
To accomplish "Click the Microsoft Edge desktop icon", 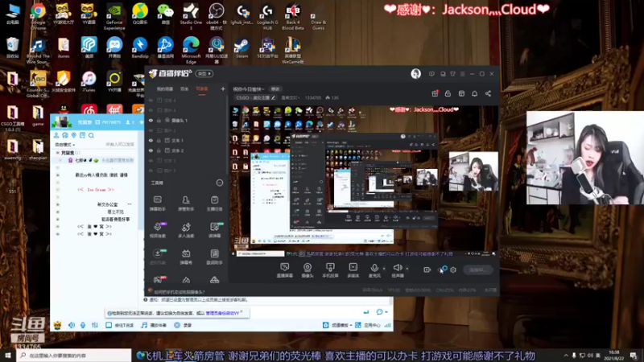I will pyautogui.click(x=191, y=50).
